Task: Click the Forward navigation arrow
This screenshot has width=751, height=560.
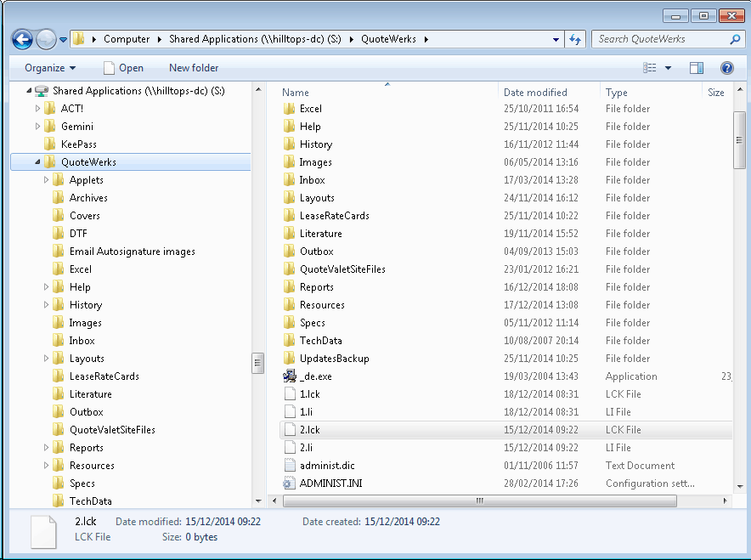Action: pos(45,39)
